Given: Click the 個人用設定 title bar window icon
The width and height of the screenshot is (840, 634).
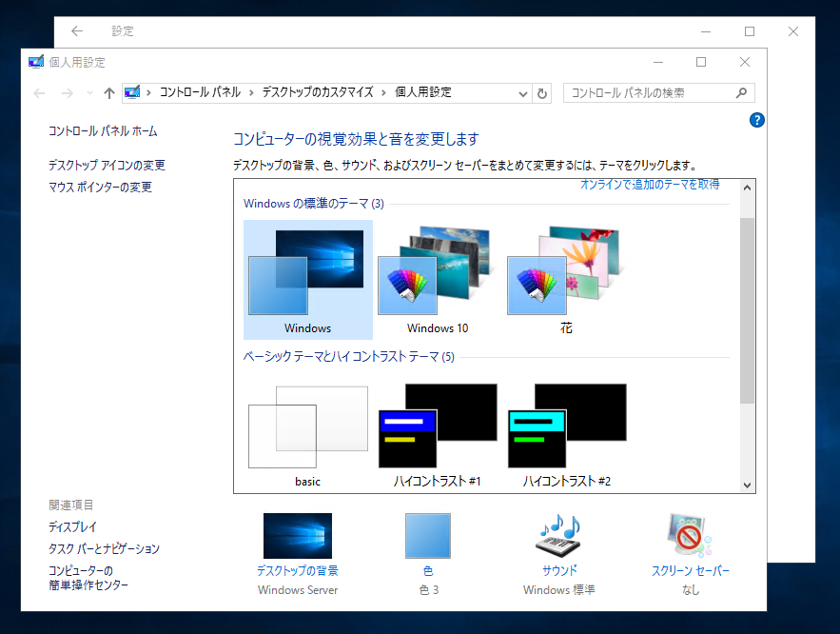Looking at the screenshot, I should (x=36, y=62).
